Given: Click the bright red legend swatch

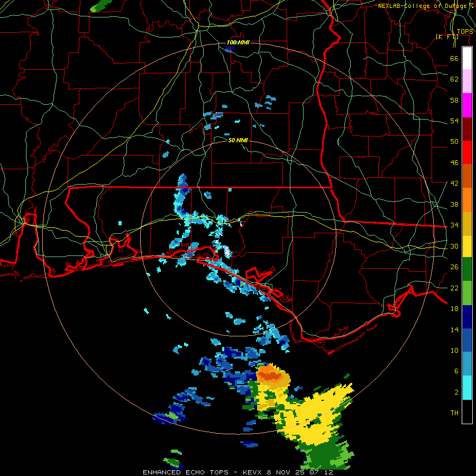Looking at the screenshot, I should [x=467, y=152].
